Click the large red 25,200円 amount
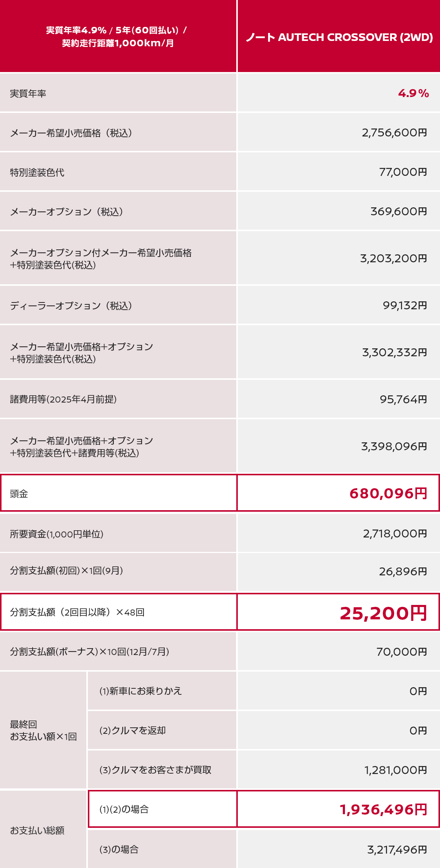 (x=383, y=613)
